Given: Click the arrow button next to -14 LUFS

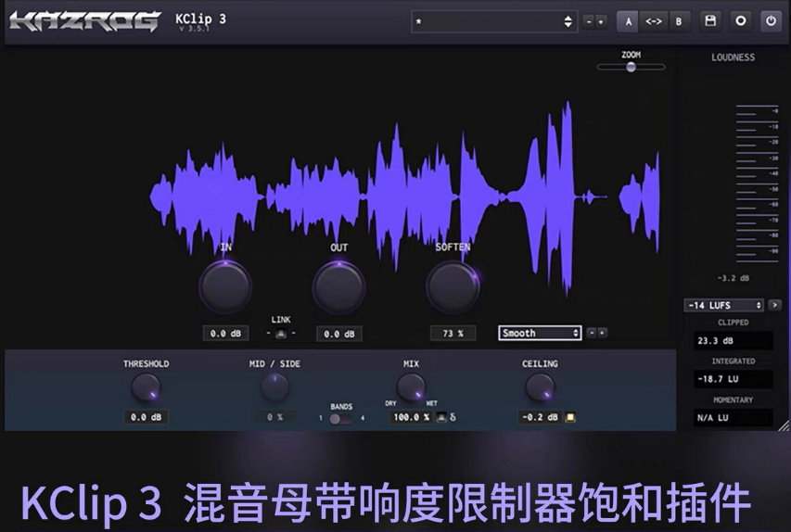Looking at the screenshot, I should pyautogui.click(x=774, y=305).
